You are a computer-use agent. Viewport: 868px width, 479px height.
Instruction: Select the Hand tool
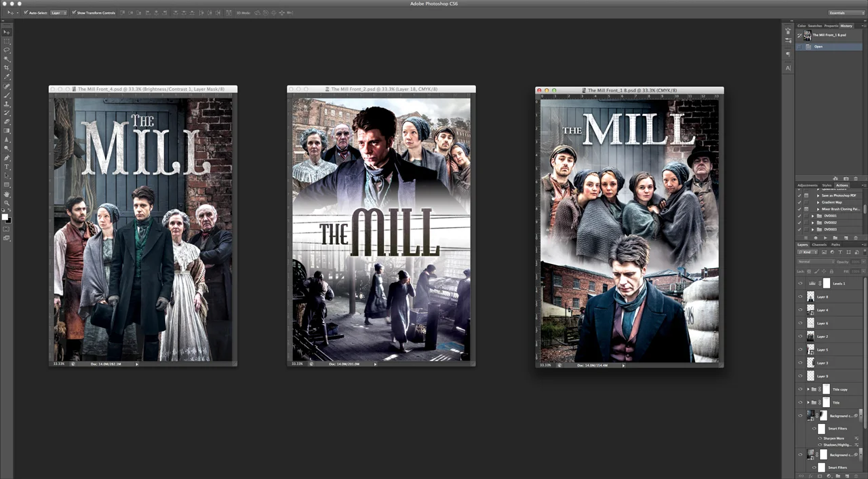click(x=6, y=193)
